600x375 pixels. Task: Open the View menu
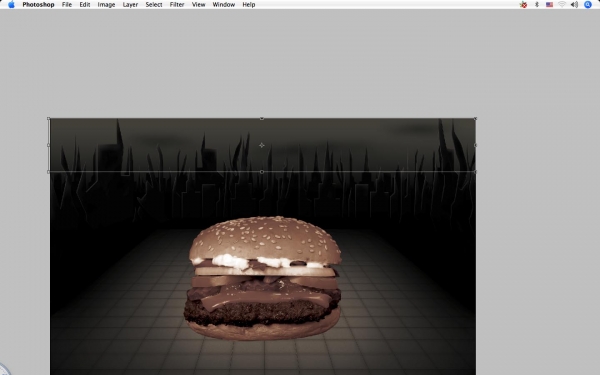[199, 5]
